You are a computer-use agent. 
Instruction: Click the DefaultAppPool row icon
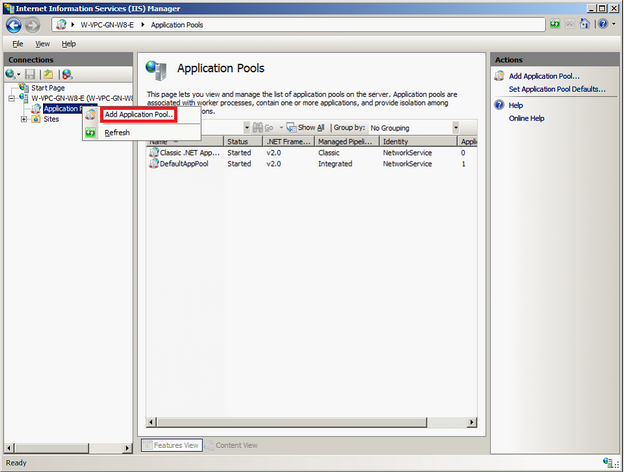pos(154,163)
